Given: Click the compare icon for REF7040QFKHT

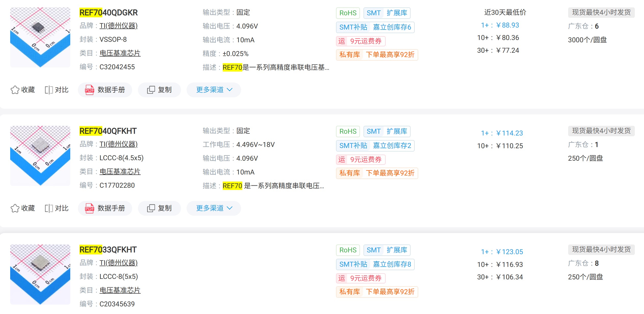Looking at the screenshot, I should click(49, 208).
